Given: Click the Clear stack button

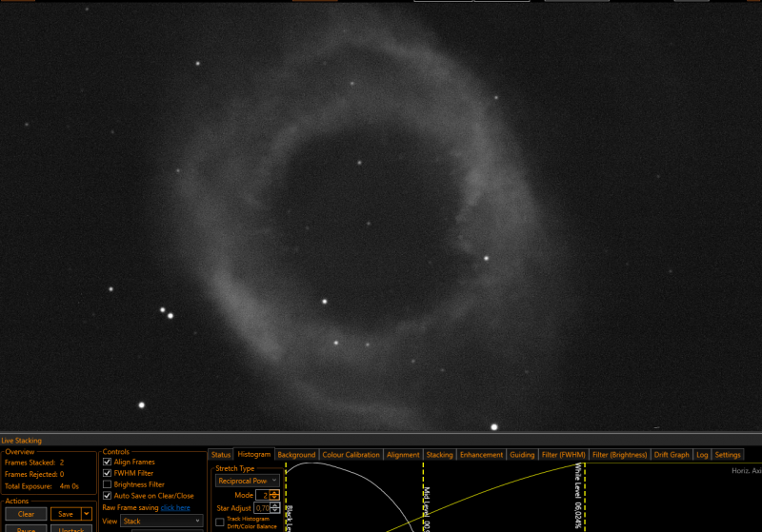Looking at the screenshot, I should pyautogui.click(x=26, y=514).
